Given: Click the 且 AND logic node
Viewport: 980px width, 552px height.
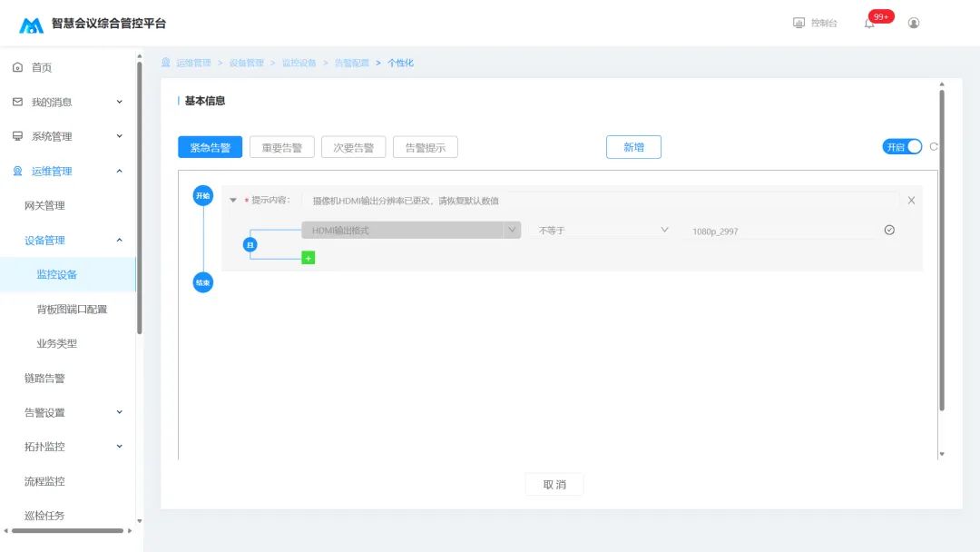Looking at the screenshot, I should [x=250, y=244].
